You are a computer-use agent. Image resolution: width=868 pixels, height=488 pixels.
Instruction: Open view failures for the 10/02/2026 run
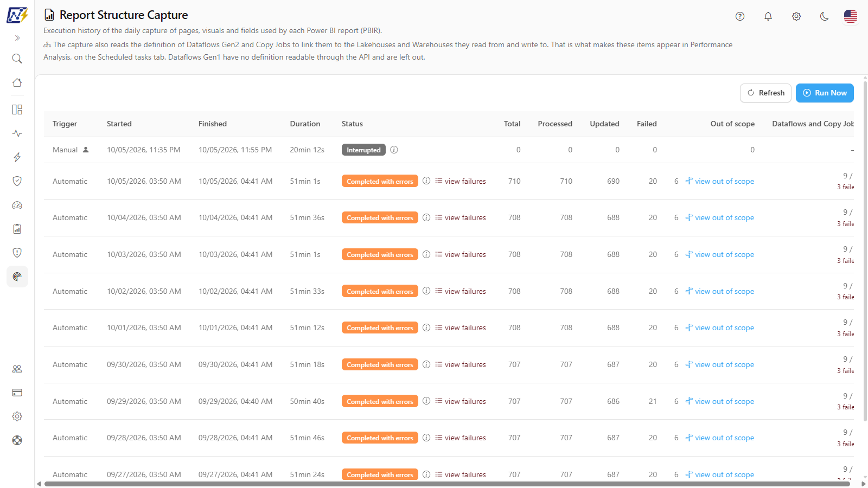(461, 291)
